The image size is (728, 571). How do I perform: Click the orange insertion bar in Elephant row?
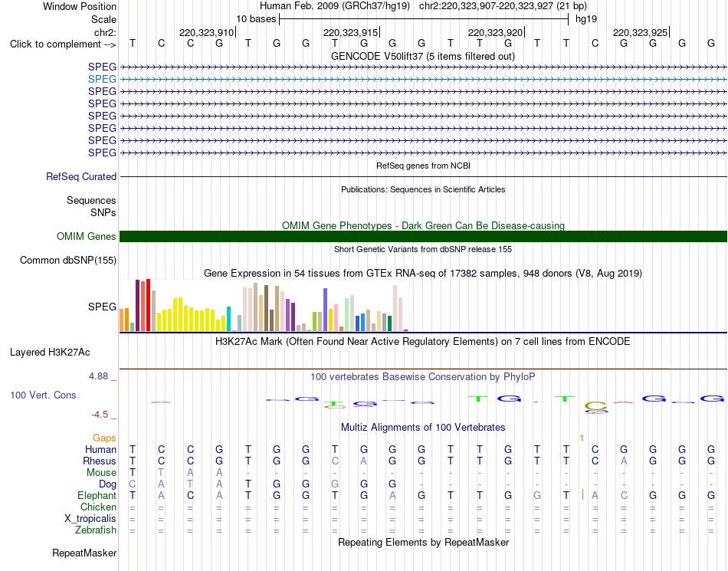tap(582, 495)
